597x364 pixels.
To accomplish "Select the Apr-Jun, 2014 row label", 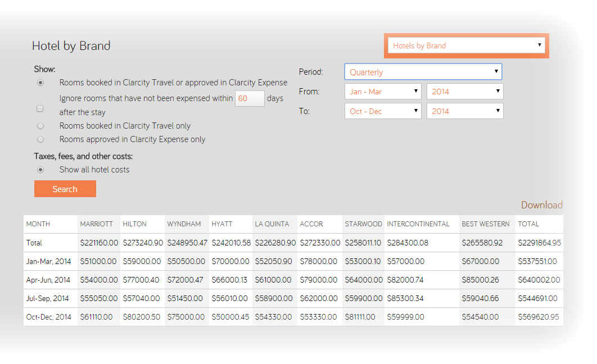I will 48,280.
